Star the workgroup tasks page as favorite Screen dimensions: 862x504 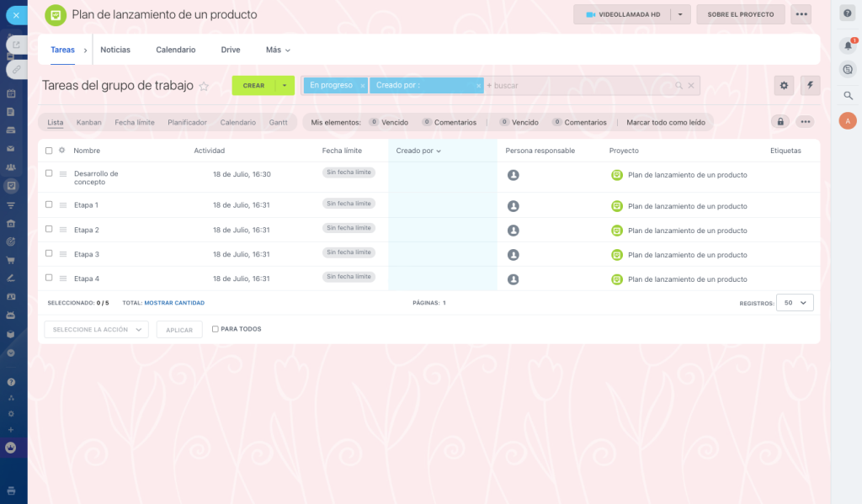point(204,86)
